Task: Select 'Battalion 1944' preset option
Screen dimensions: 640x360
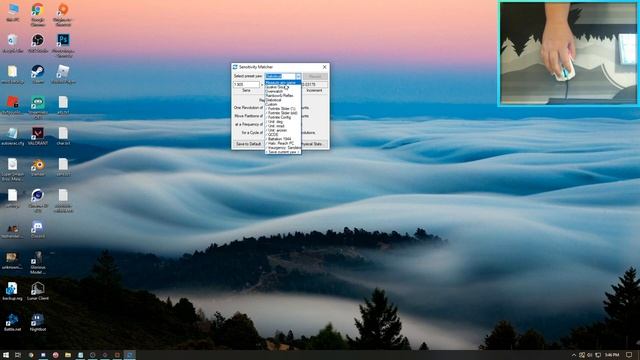Action: [283, 139]
